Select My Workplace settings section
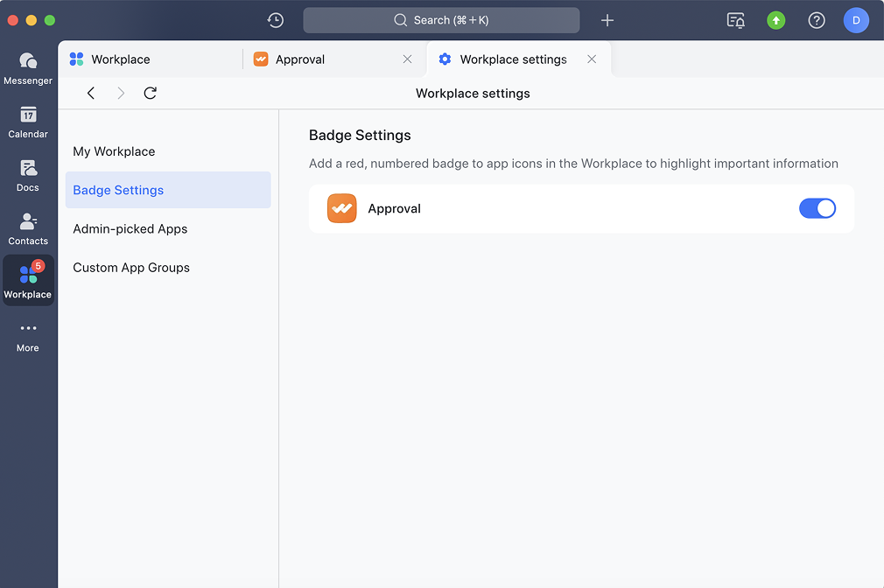This screenshot has height=588, width=884. [114, 151]
